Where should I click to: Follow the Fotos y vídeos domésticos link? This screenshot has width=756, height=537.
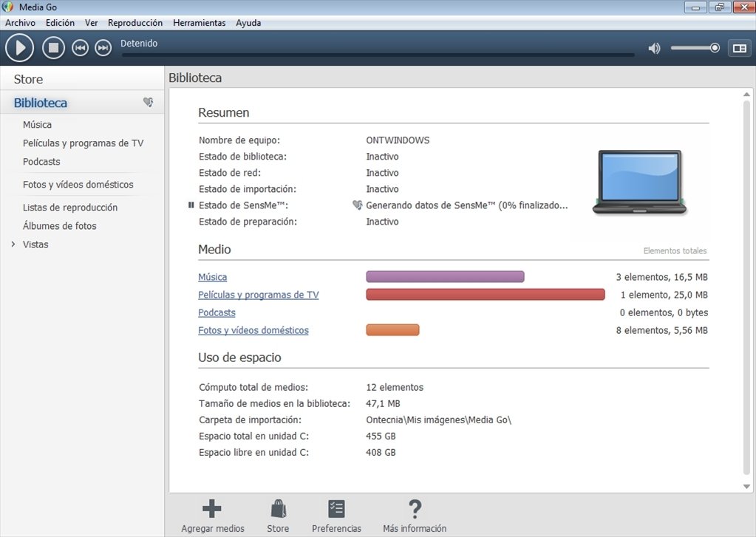click(x=253, y=330)
